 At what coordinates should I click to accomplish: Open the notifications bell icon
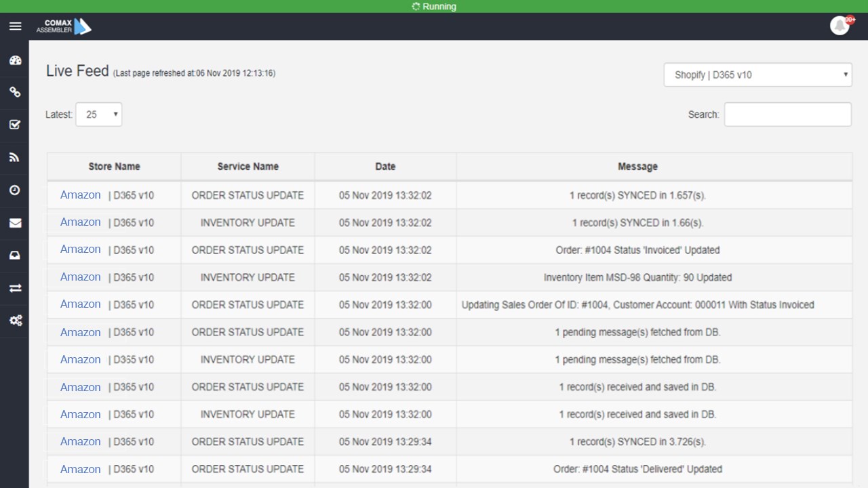click(x=840, y=26)
